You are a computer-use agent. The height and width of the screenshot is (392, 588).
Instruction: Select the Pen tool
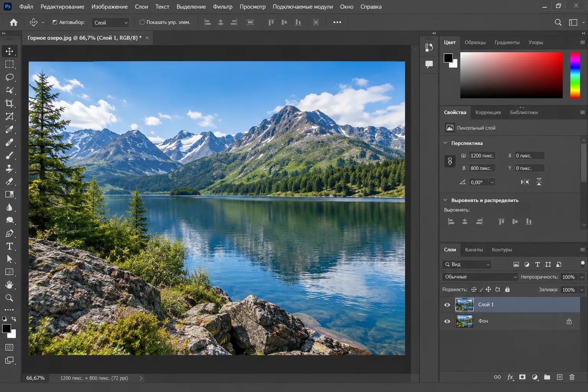[10, 233]
